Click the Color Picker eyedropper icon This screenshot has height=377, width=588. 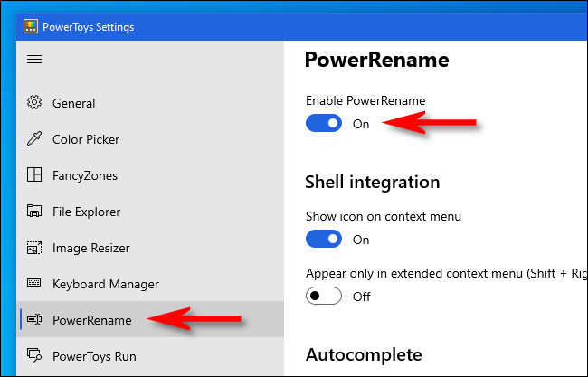(x=34, y=139)
